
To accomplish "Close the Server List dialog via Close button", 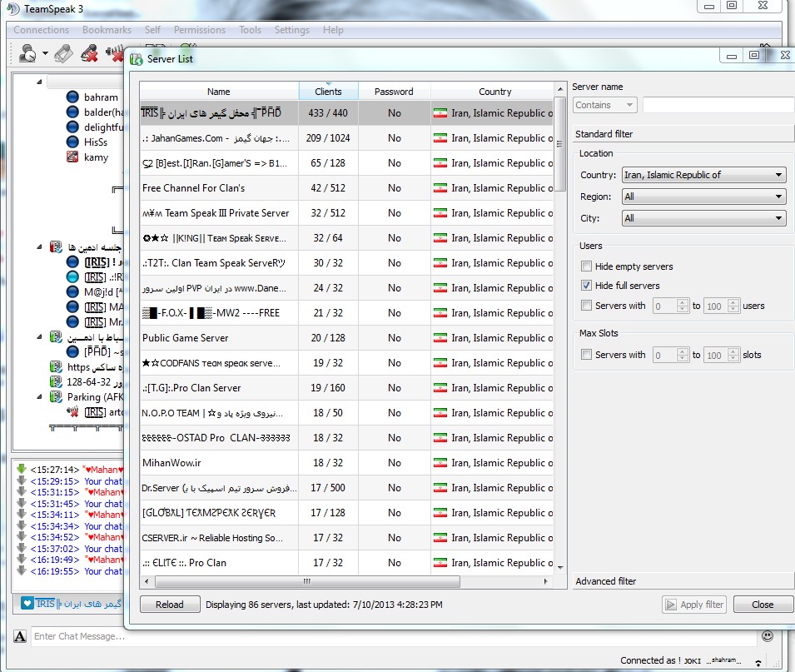I will 763,605.
